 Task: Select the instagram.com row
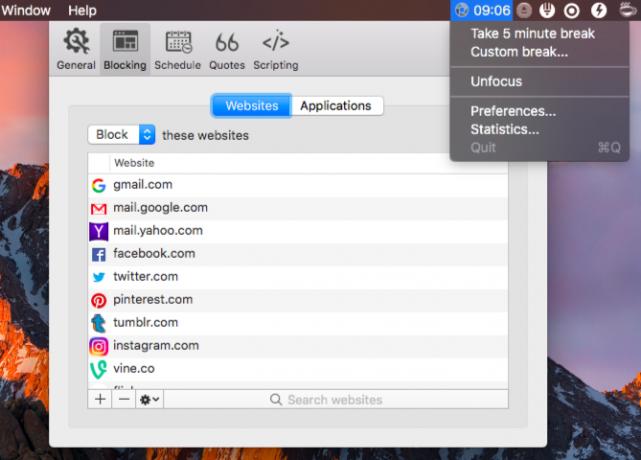298,346
